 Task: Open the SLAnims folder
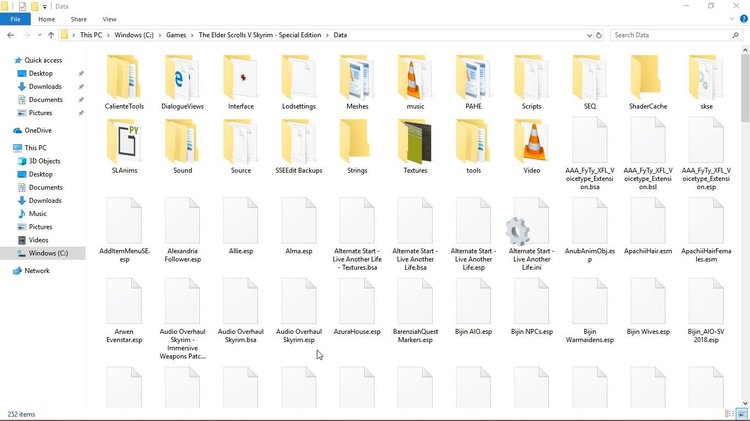pyautogui.click(x=124, y=146)
